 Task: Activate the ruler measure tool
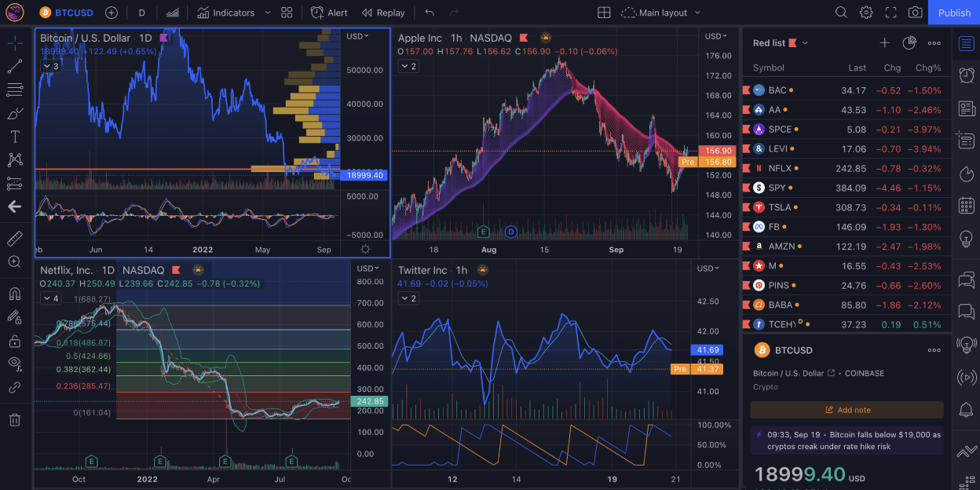coord(14,238)
